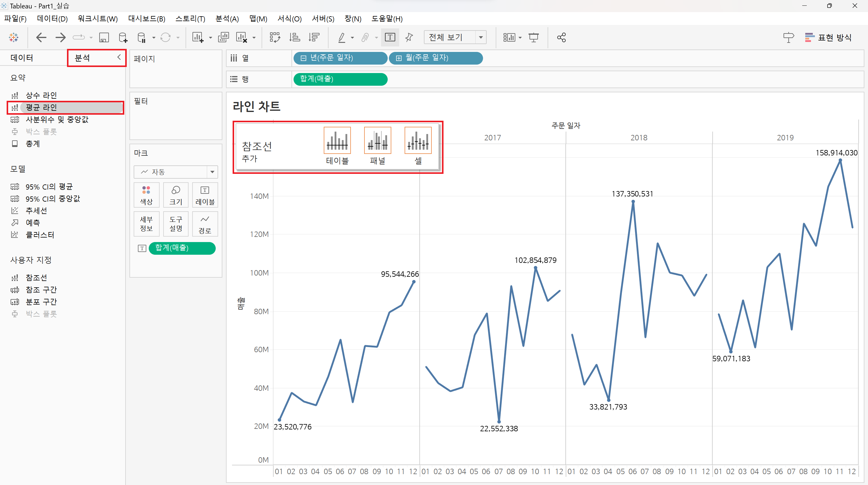Click the sort ascending toolbar icon
Image resolution: width=868 pixels, height=485 pixels.
pos(294,37)
